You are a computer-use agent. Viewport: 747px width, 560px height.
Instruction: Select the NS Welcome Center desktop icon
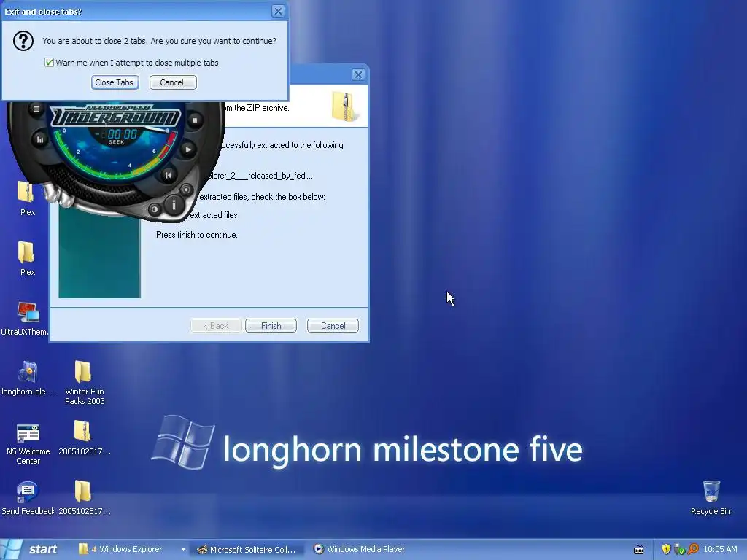(28, 443)
